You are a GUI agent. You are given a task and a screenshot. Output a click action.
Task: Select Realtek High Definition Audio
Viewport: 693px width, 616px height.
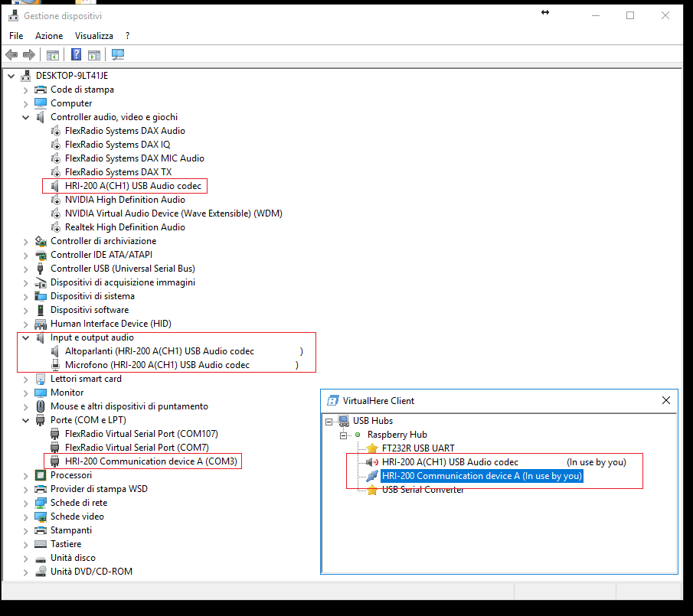125,227
